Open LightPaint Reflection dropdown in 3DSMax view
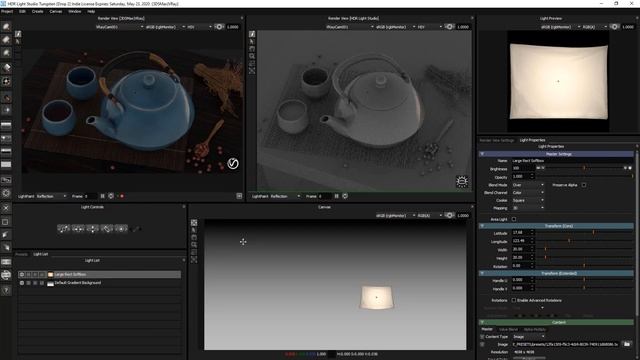 pos(51,196)
